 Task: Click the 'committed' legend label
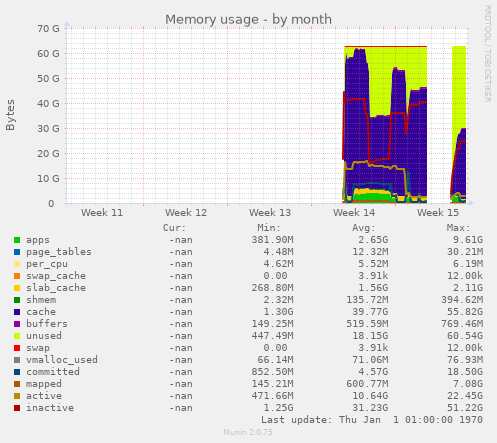click(53, 372)
